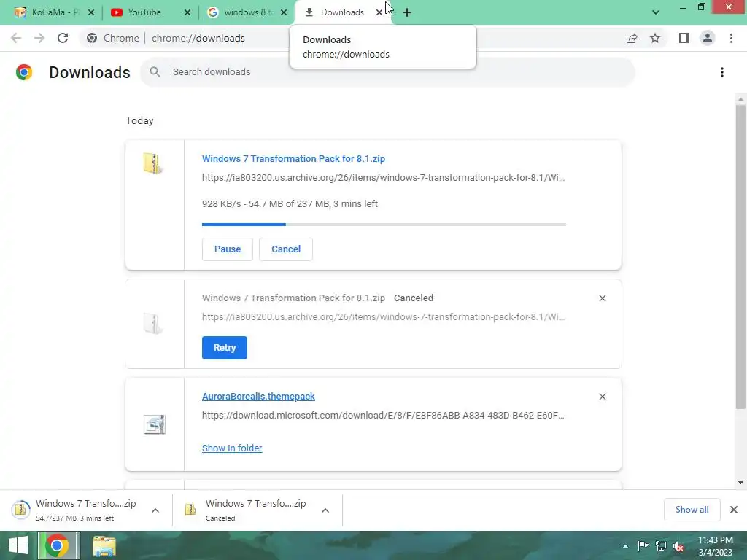Close the windows 8 search tab

tap(284, 12)
